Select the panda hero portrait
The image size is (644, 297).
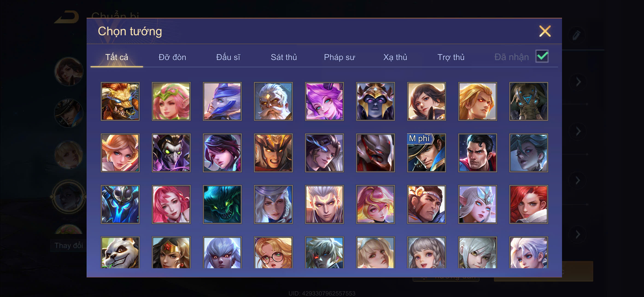(120, 253)
